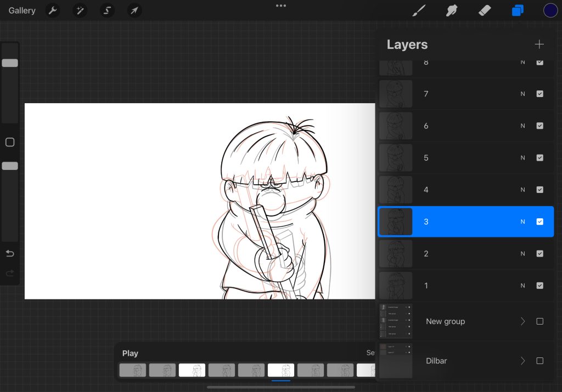Expand the New group chevron
This screenshot has height=392, width=562.
(x=522, y=321)
